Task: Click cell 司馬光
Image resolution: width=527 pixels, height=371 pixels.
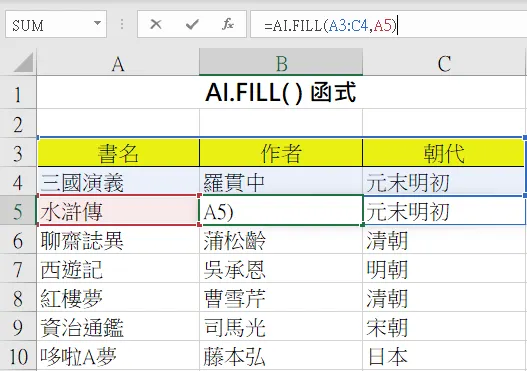Action: coord(281,327)
